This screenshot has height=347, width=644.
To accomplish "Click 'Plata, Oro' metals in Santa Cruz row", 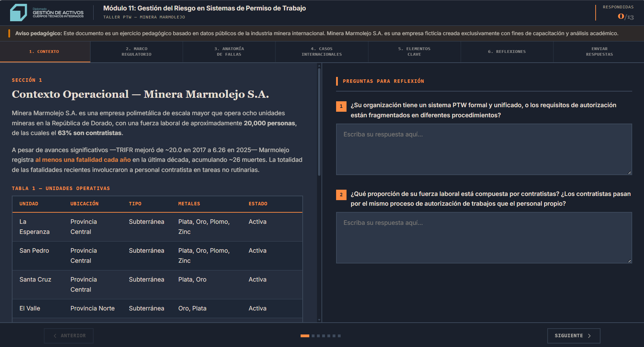I will [x=192, y=279].
